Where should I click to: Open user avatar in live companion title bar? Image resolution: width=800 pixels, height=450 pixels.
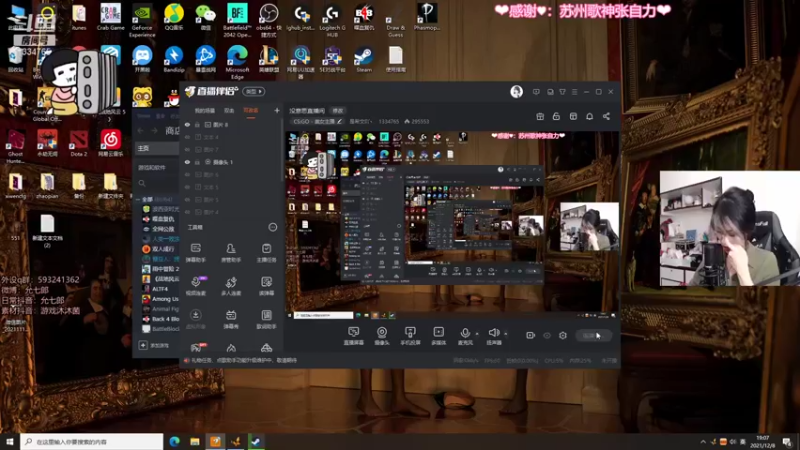tap(516, 92)
